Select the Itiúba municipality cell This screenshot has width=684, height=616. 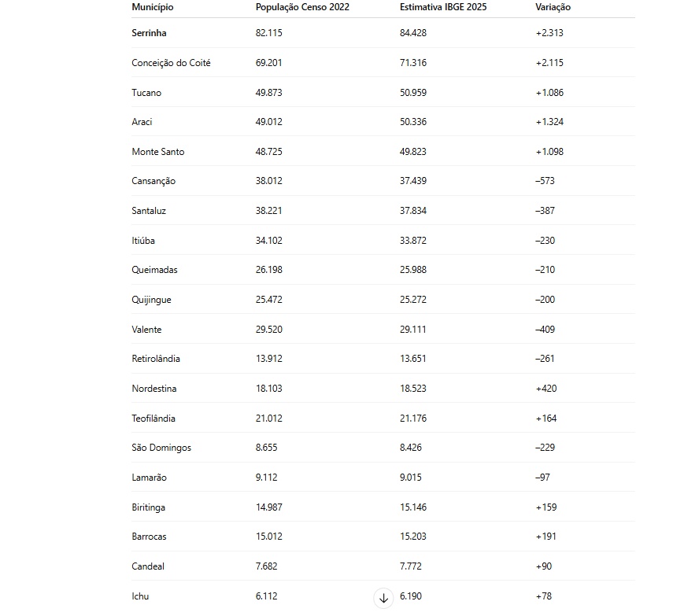(143, 241)
